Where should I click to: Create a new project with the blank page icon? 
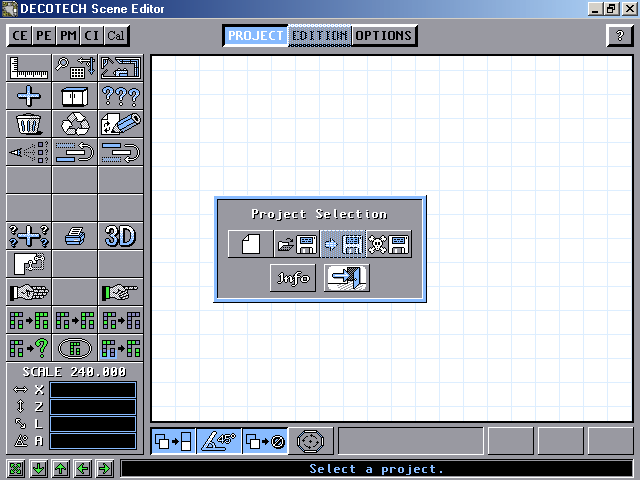pos(251,244)
